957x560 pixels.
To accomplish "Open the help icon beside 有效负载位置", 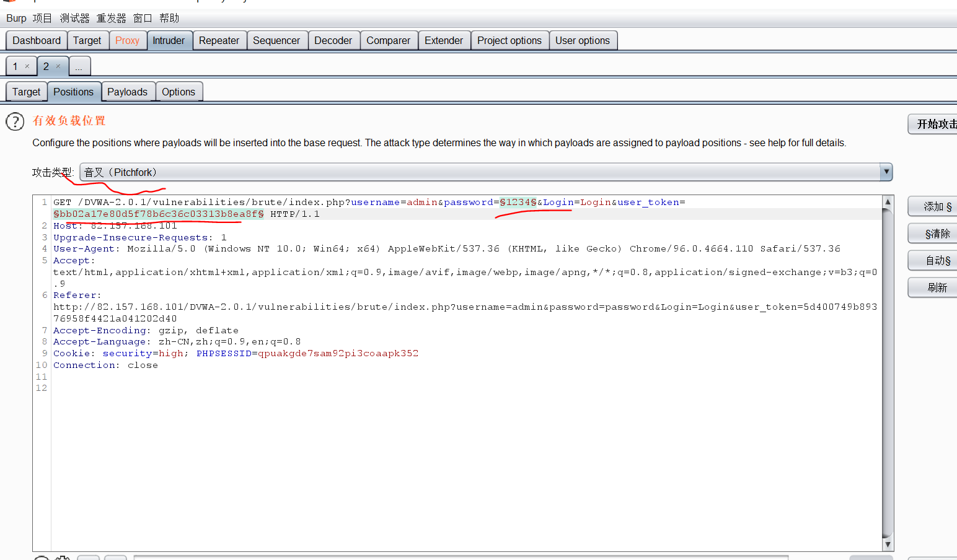I will click(15, 121).
